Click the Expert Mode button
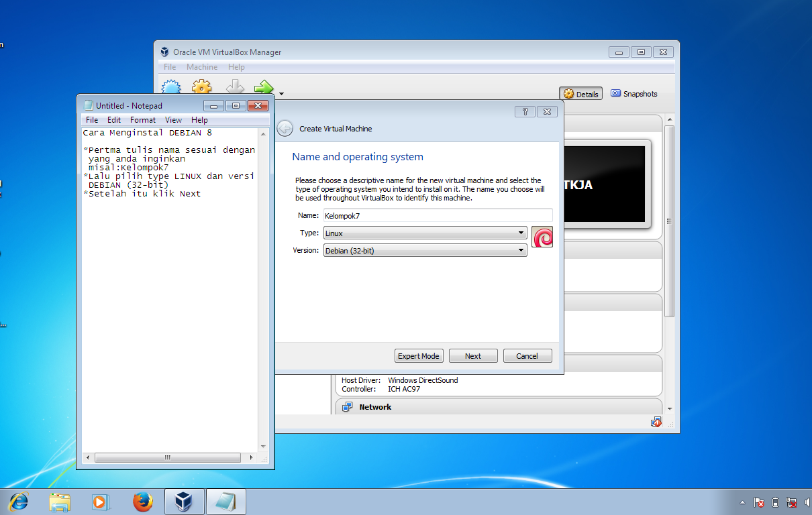812x515 pixels. coord(419,356)
